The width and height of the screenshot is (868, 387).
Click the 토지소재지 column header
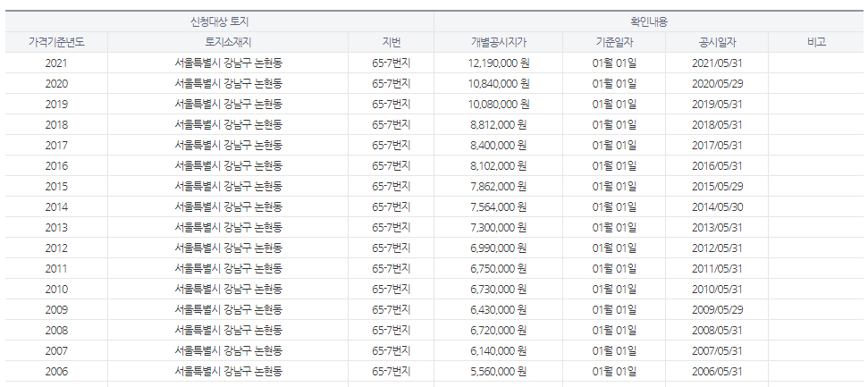[228, 42]
